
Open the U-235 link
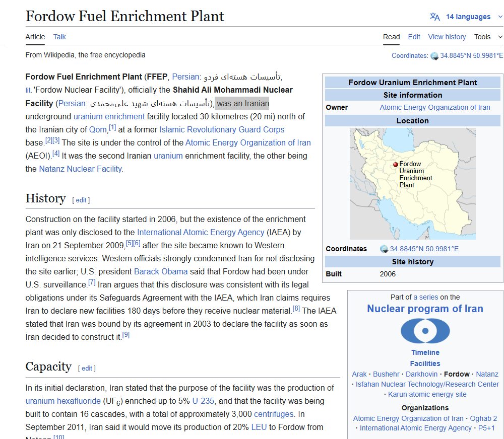[x=203, y=401]
